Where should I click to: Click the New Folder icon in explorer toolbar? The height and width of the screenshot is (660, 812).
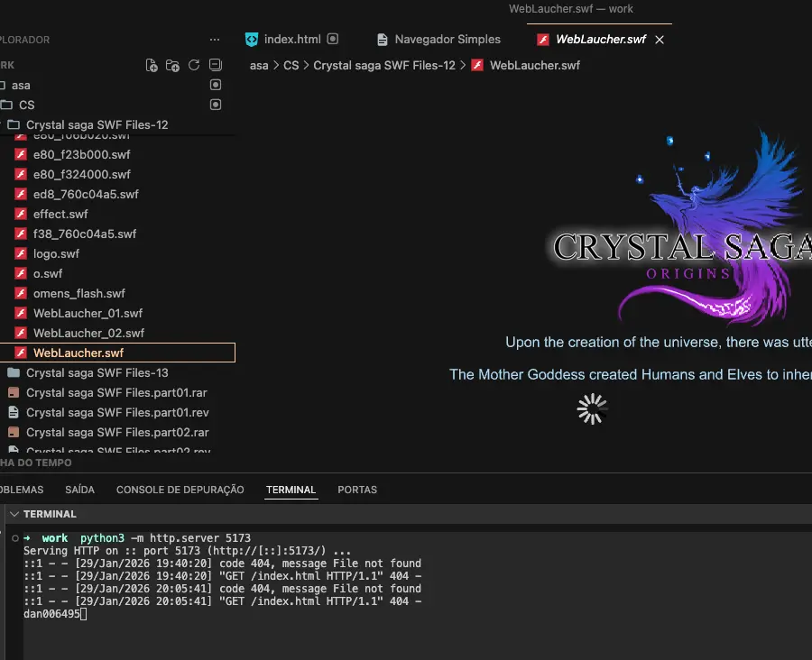[172, 65]
